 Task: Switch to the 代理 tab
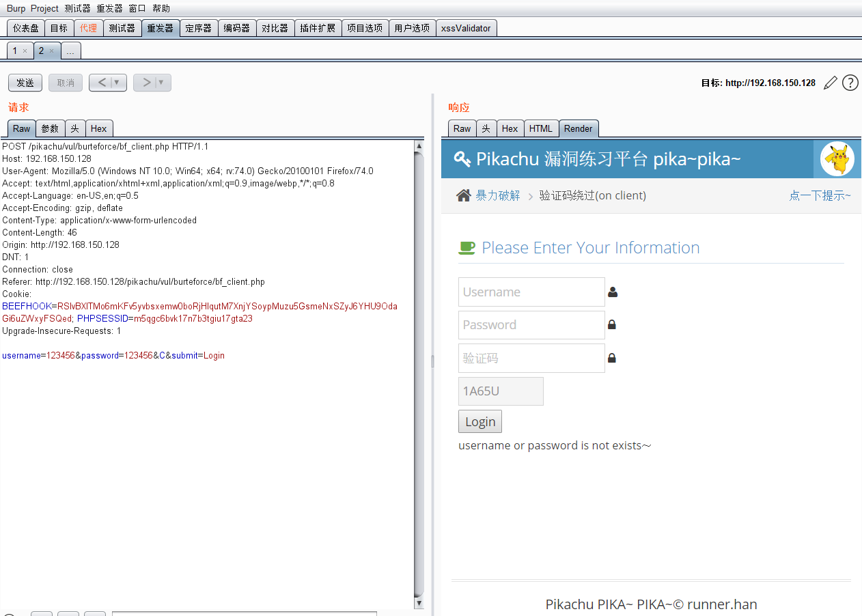tap(88, 28)
